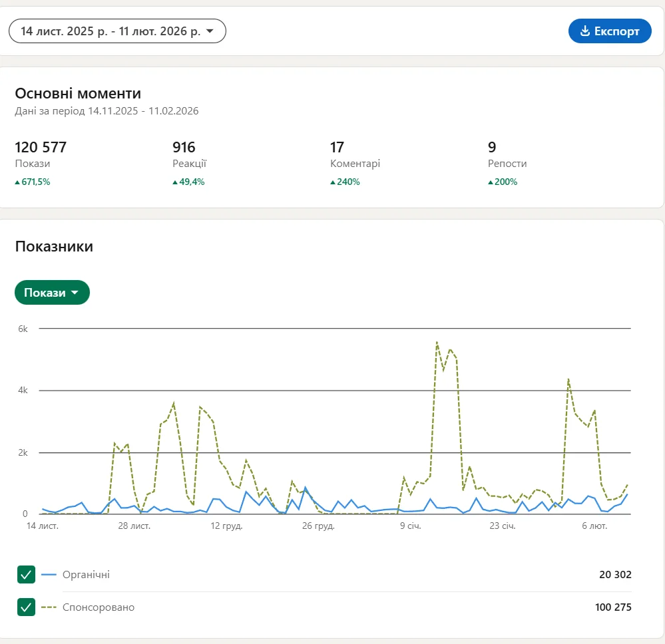Select the 916 Реакції summary stat
Viewport: 665px width, 644px height.
(x=189, y=155)
